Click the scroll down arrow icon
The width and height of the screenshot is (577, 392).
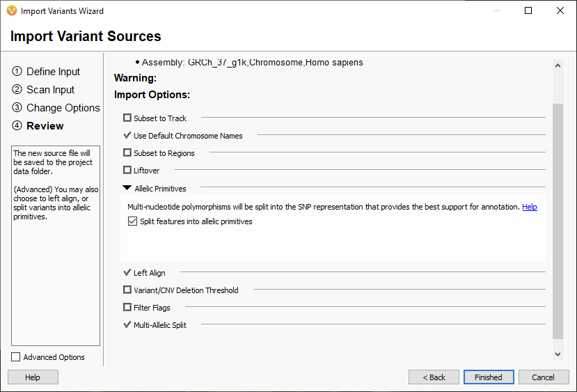[x=558, y=354]
